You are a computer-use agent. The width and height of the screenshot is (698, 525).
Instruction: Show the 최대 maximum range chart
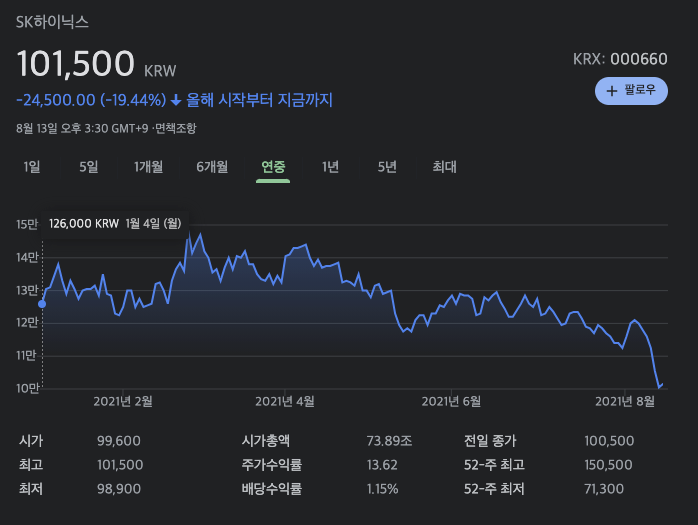pos(444,167)
